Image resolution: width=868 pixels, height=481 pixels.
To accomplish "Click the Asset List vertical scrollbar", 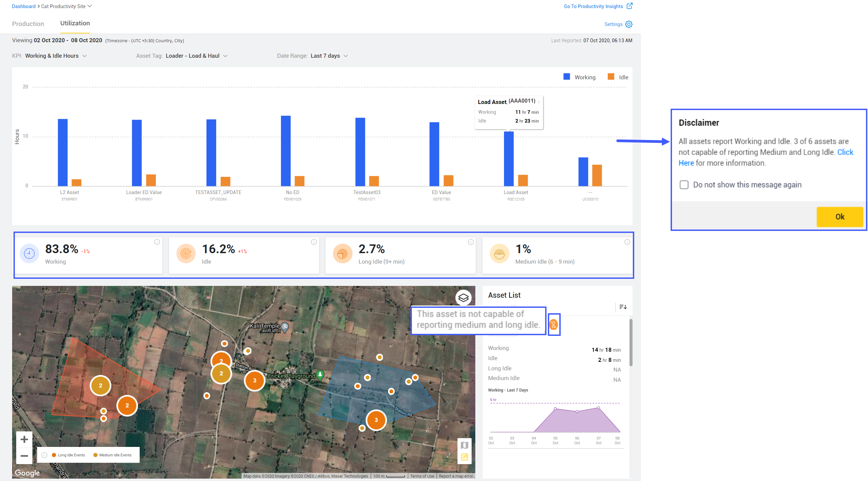I will click(631, 342).
